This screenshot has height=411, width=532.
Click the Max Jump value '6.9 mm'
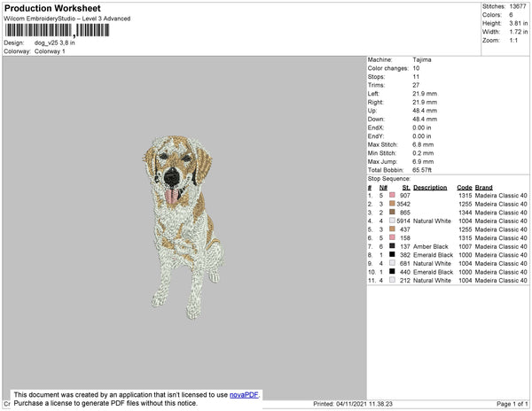[423, 161]
